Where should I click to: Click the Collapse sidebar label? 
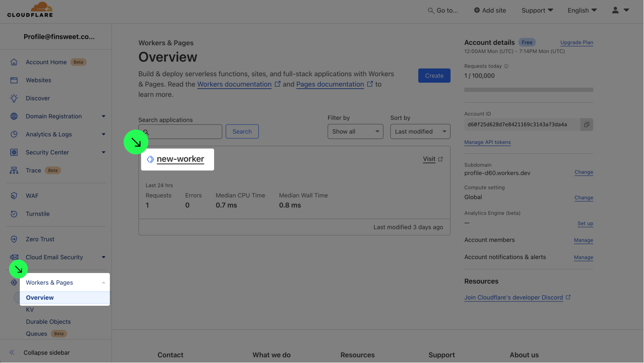point(47,353)
